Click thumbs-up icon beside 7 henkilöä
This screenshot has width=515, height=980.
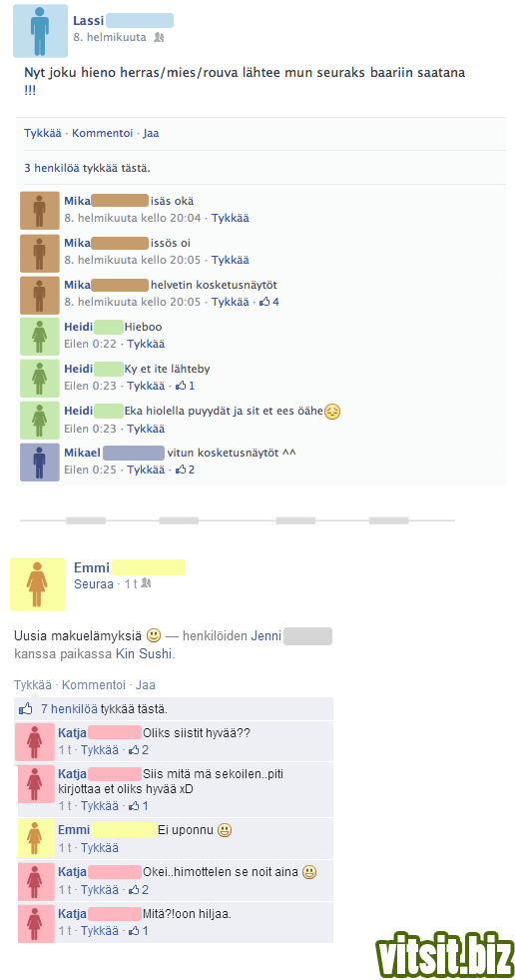pos(26,709)
